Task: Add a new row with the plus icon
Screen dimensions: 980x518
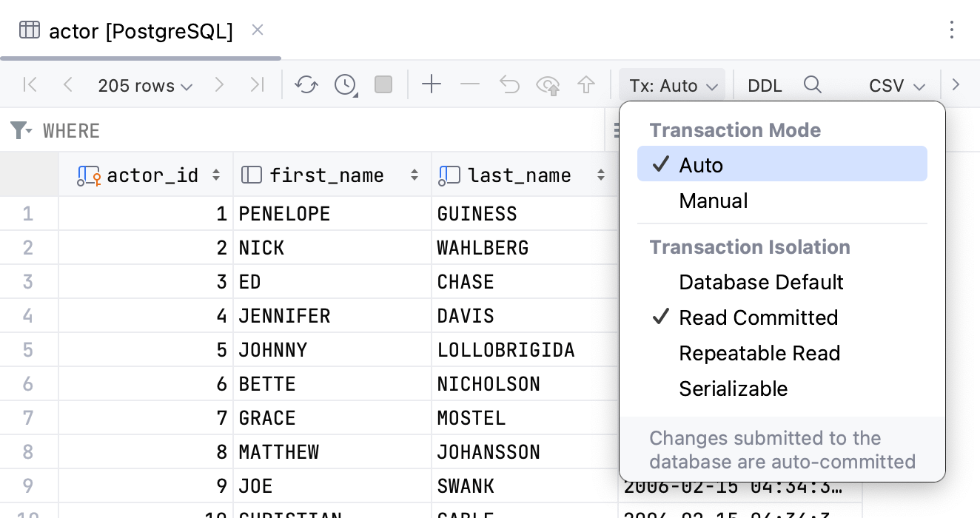Action: [432, 84]
